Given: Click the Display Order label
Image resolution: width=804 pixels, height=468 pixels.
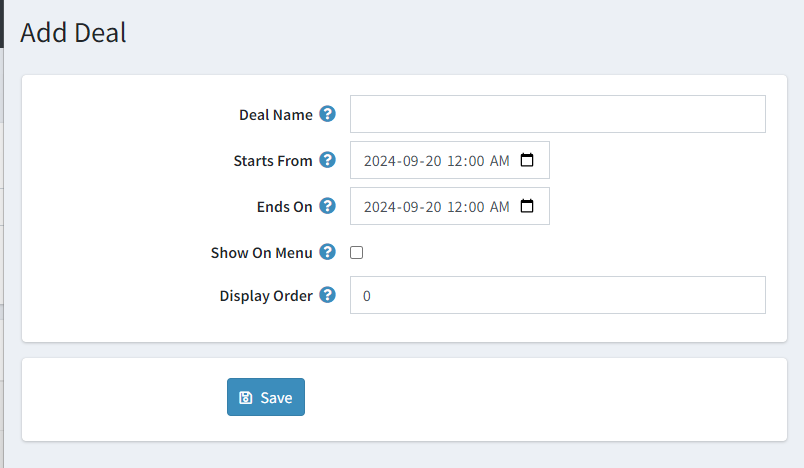Looking at the screenshot, I should (x=266, y=296).
